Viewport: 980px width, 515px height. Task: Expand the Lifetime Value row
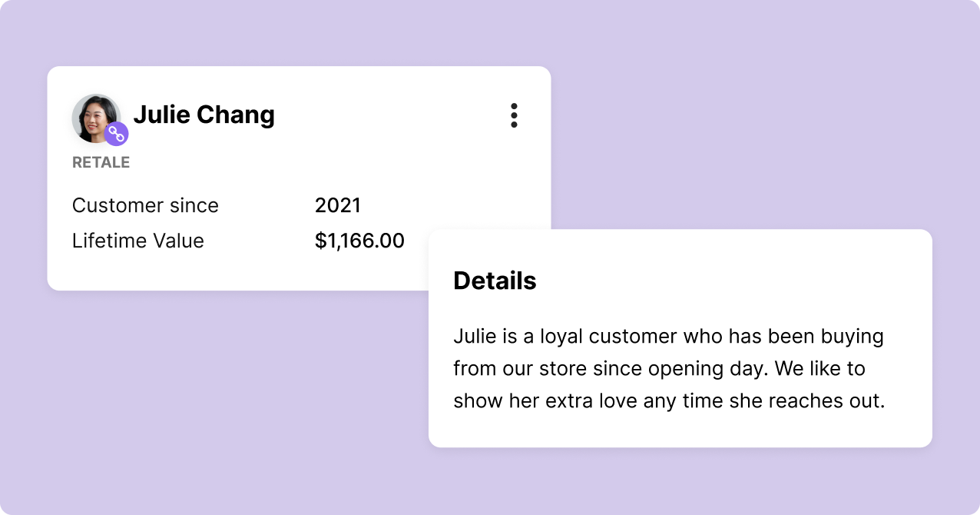pyautogui.click(x=138, y=241)
